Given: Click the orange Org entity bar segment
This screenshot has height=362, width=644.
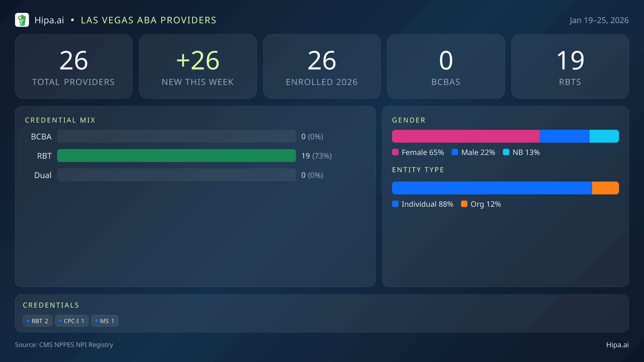Looking at the screenshot, I should (x=605, y=188).
